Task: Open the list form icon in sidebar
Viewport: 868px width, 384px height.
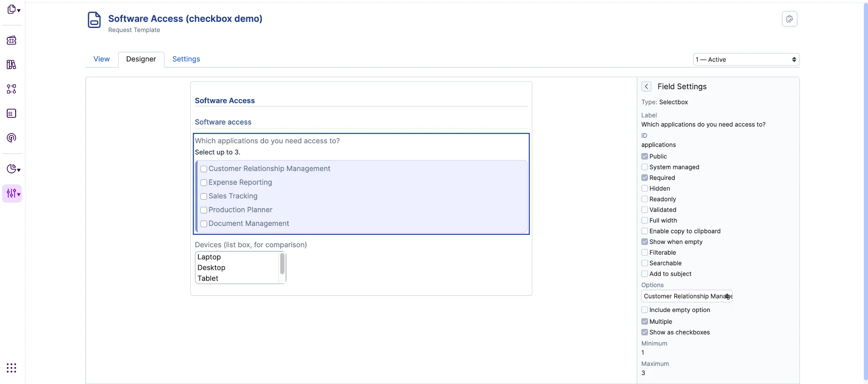Action: click(11, 113)
